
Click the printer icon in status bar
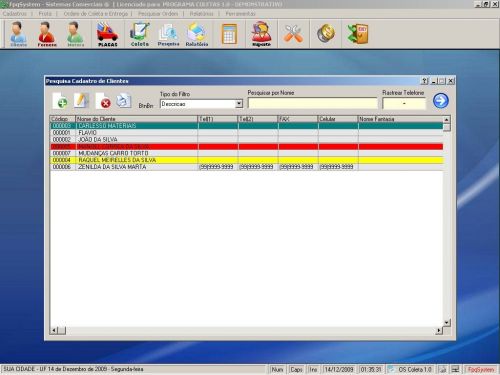[x=442, y=369]
